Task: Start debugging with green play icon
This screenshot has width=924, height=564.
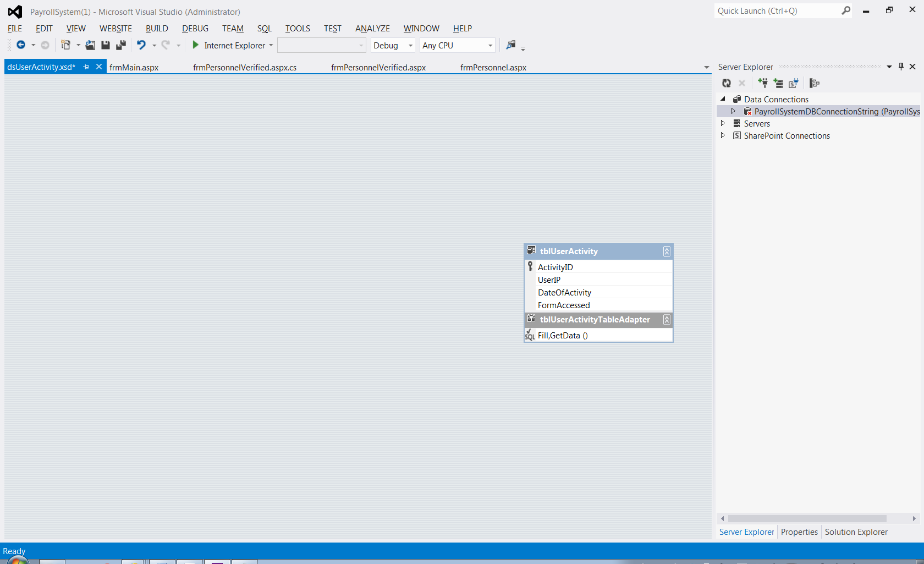Action: click(x=195, y=45)
